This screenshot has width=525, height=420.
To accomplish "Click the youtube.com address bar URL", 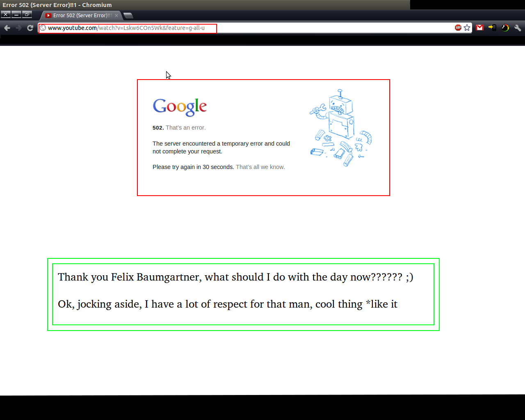I will click(126, 28).
